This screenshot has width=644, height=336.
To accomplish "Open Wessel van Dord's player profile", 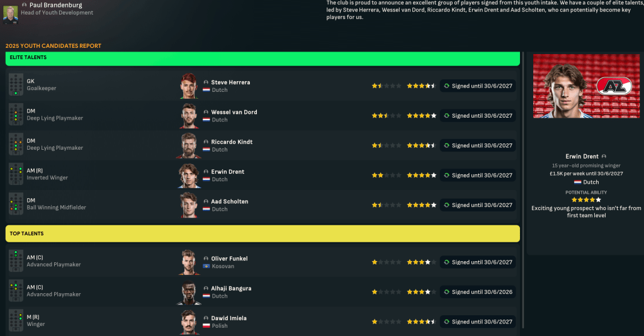I will (x=234, y=112).
